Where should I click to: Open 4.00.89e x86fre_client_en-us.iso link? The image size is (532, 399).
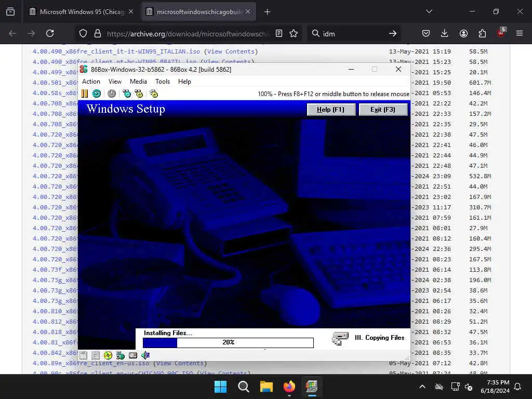(90, 363)
